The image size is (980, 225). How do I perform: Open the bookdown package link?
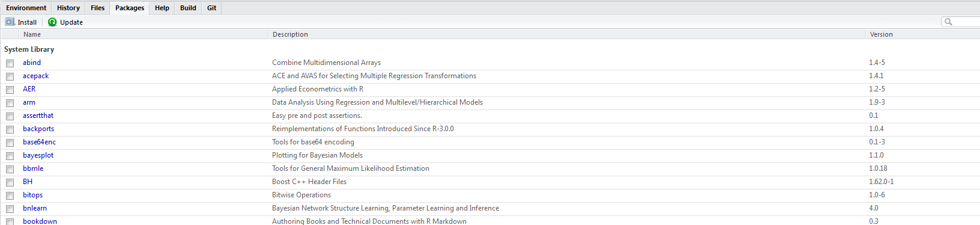[40, 221]
